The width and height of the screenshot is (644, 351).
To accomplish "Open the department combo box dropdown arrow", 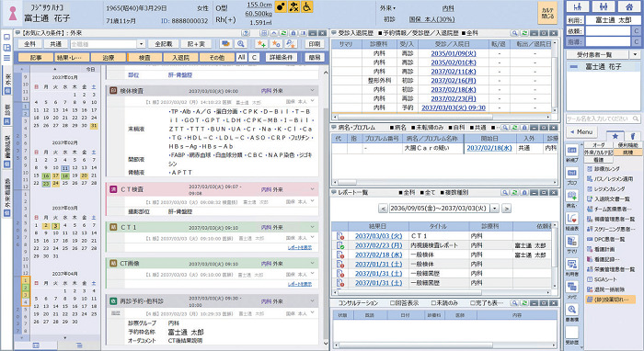I will coord(142,44).
